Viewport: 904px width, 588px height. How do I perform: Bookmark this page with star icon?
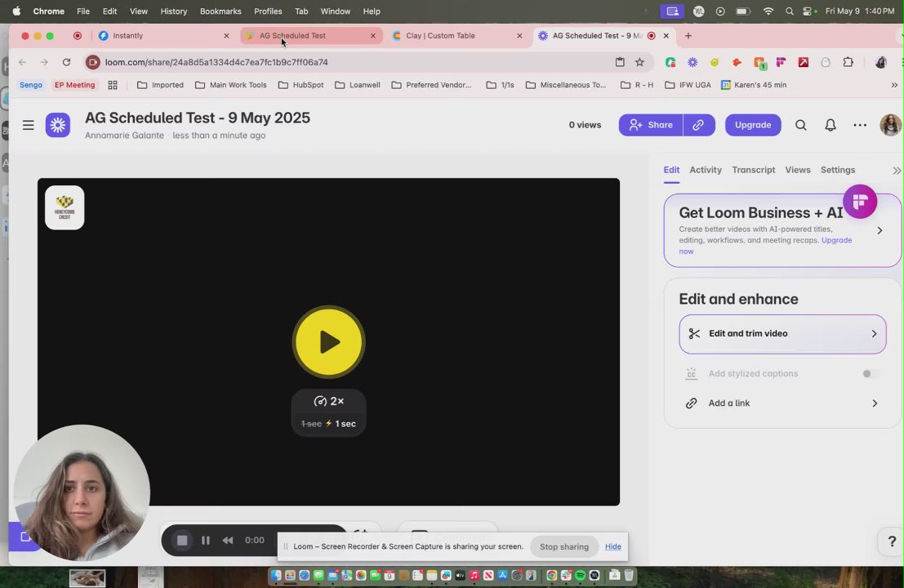click(x=639, y=62)
